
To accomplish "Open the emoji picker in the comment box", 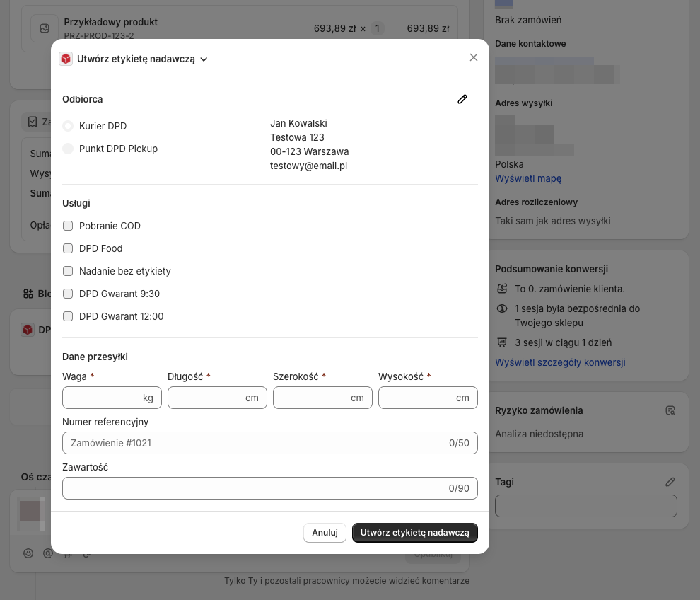I will pyautogui.click(x=28, y=553).
